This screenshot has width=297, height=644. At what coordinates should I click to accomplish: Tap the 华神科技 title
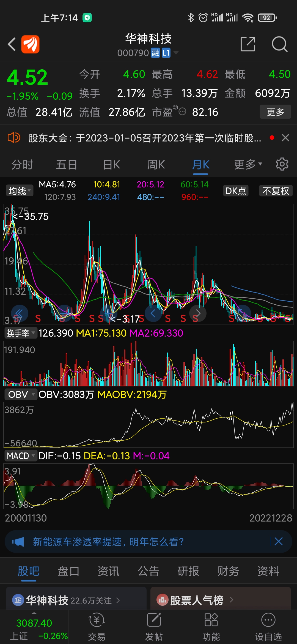[x=148, y=39]
